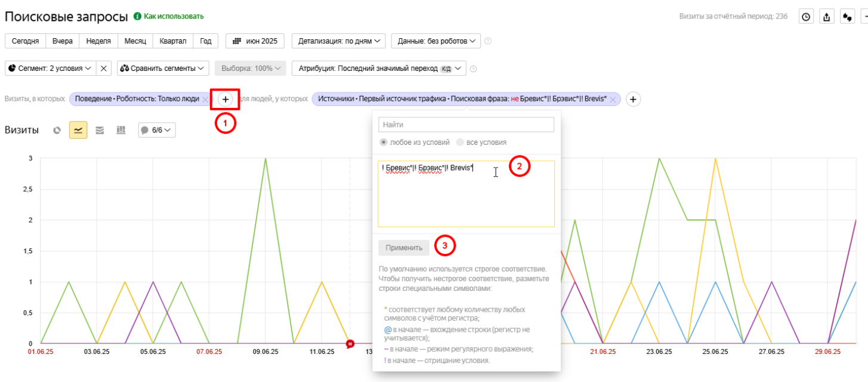Open the 6/6 chart rows dropdown

pos(157,130)
